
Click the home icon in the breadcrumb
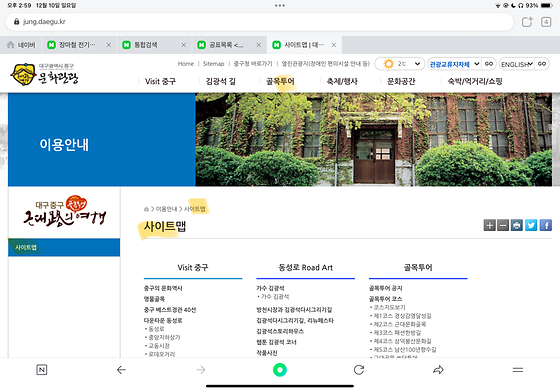point(146,209)
